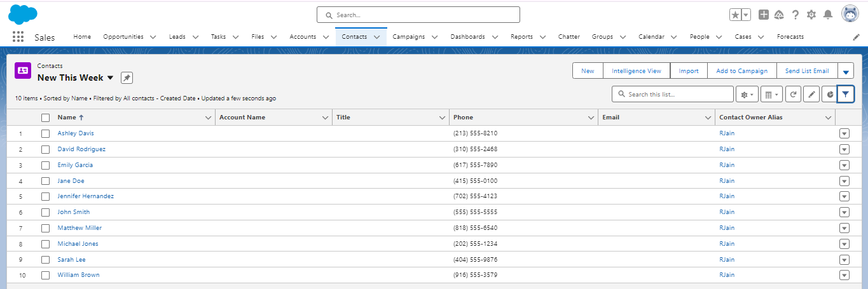Switch to the Chatter tab
Image resolution: width=868 pixels, height=289 pixels.
[x=568, y=37]
